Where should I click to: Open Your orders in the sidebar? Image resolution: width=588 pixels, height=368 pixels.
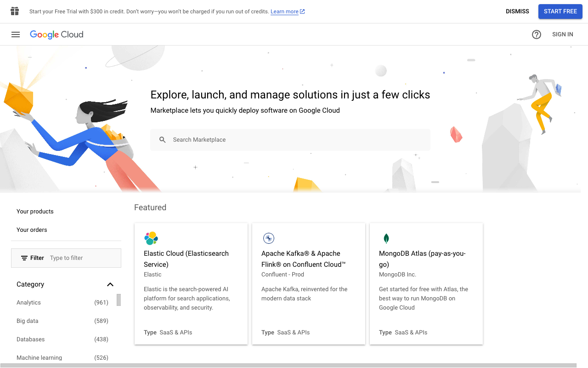pyautogui.click(x=32, y=230)
